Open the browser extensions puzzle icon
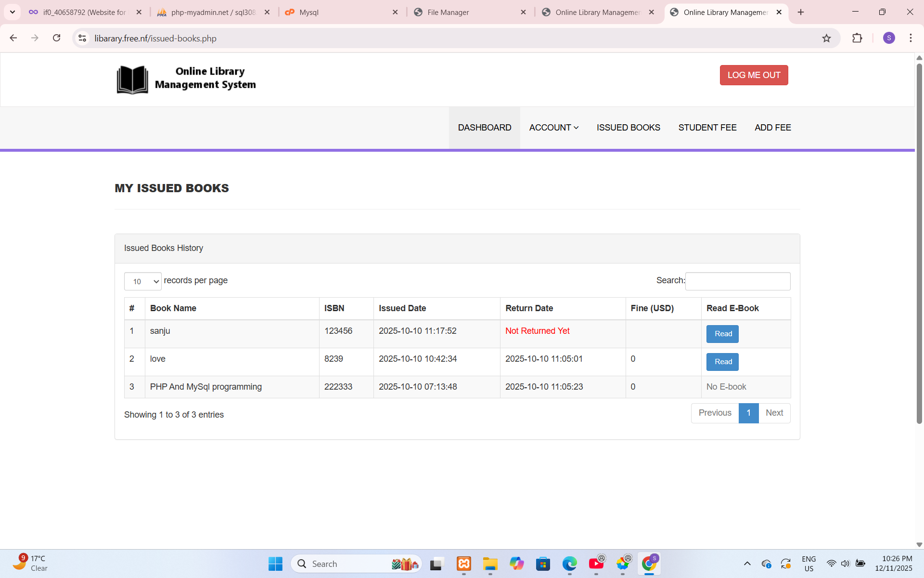Viewport: 924px width, 578px height. [x=857, y=39]
